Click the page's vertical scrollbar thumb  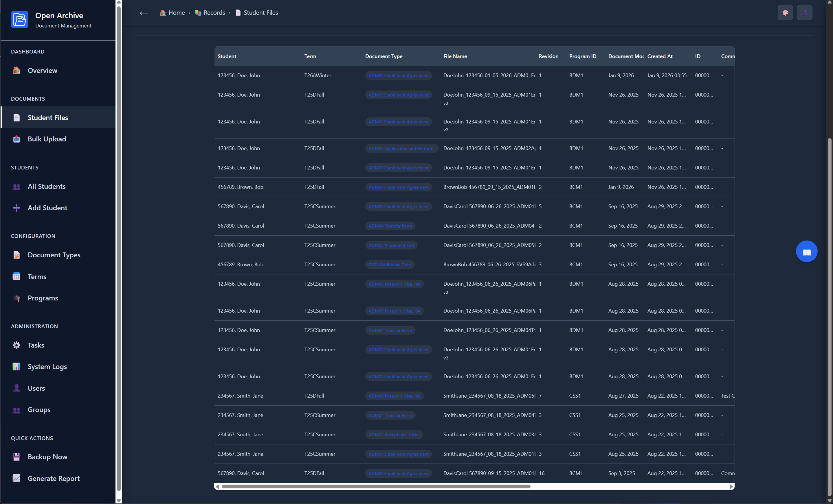[x=829, y=317]
